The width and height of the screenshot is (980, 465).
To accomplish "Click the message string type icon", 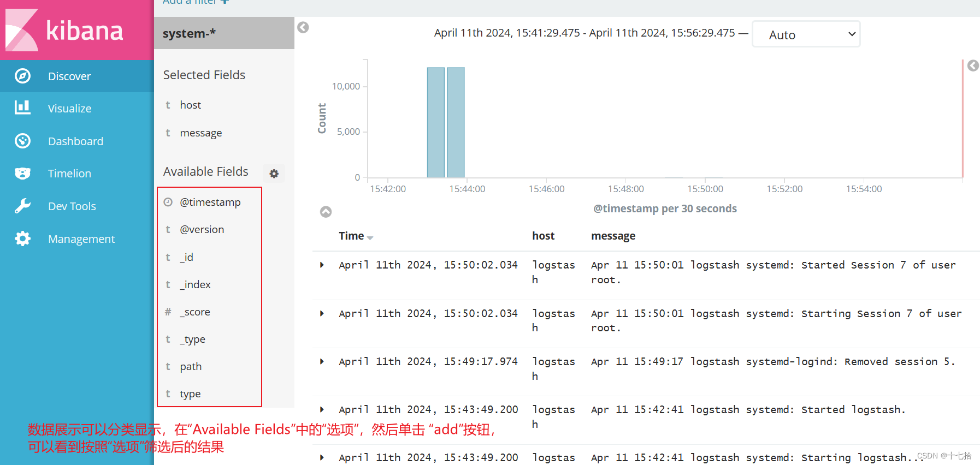I will point(168,133).
